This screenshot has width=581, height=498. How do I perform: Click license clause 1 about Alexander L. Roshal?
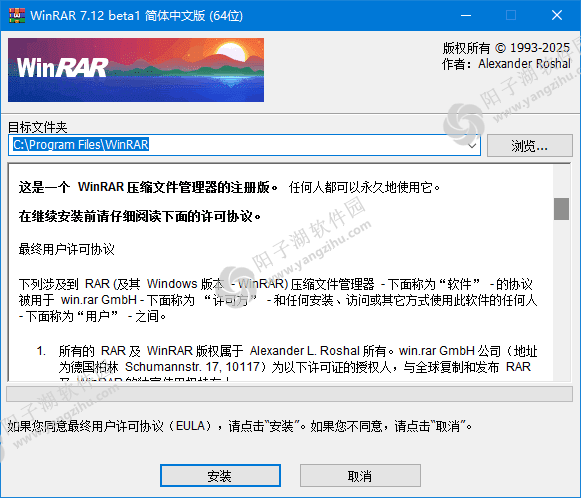(287, 363)
